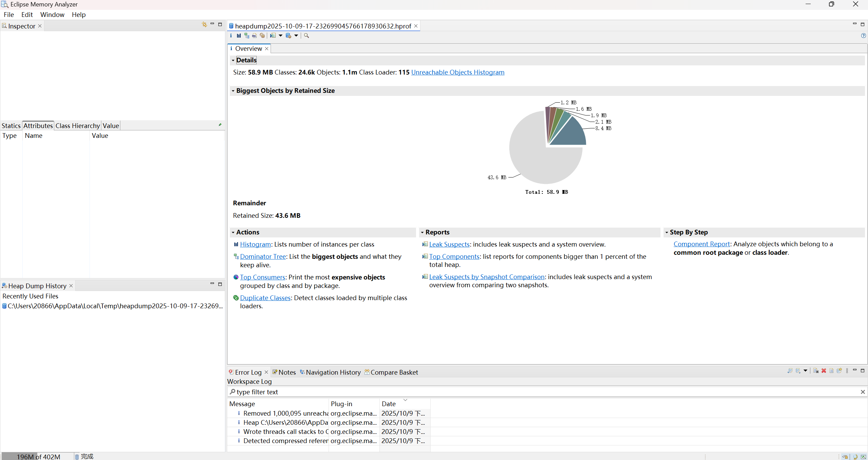Click the help question mark icon
Viewport: 868px width, 460px height.
click(863, 36)
